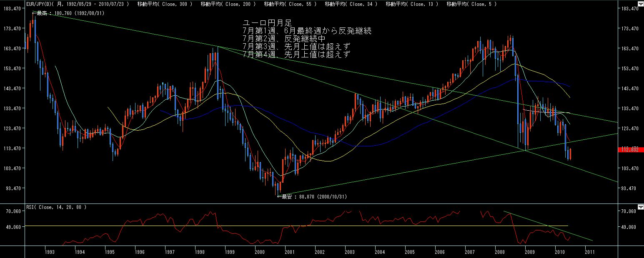The height and width of the screenshot is (258, 644).
Task: Click the 1999 year label on time axis
Action: [x=229, y=252]
